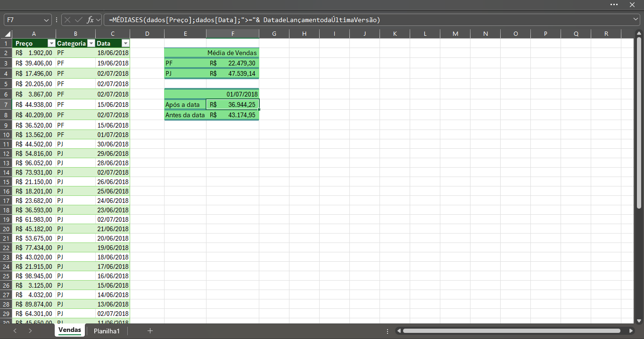Click the horizontal scrollbar thumb
Screen dimensions: 644x339
(x=512, y=331)
